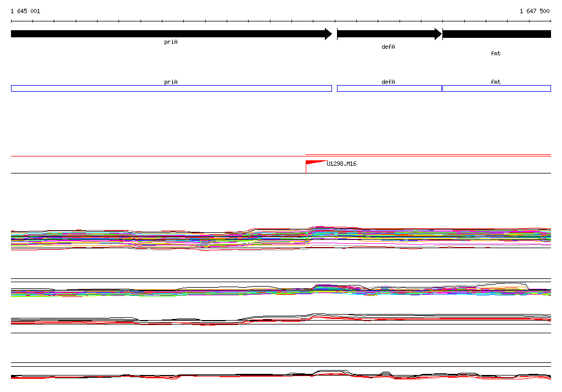Click the second multicolored expression profile track
562x392 pixels.
[x=281, y=290]
